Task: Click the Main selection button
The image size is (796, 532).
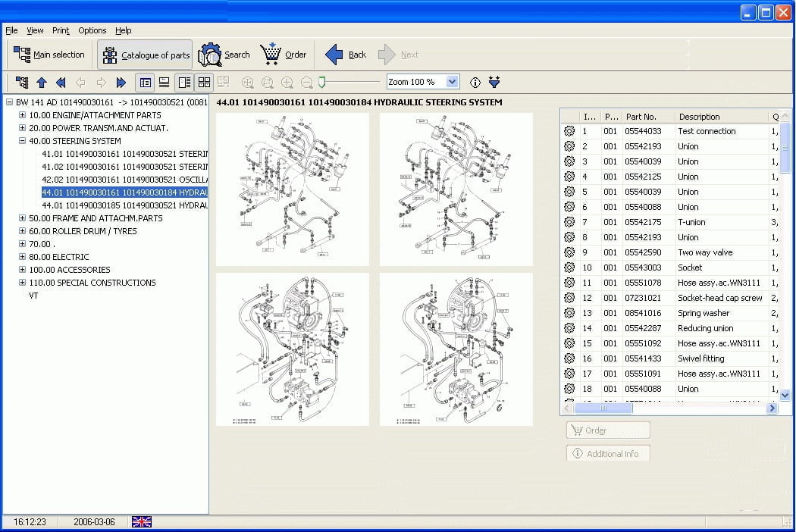Action: (49, 55)
